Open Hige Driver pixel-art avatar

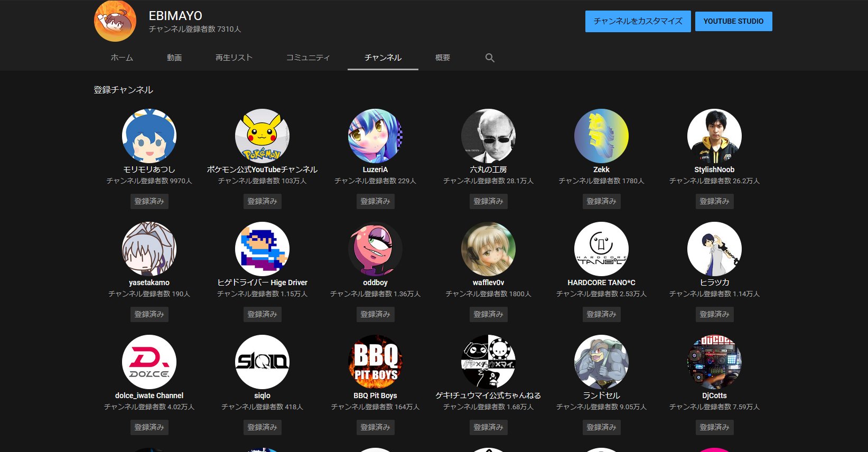click(262, 249)
